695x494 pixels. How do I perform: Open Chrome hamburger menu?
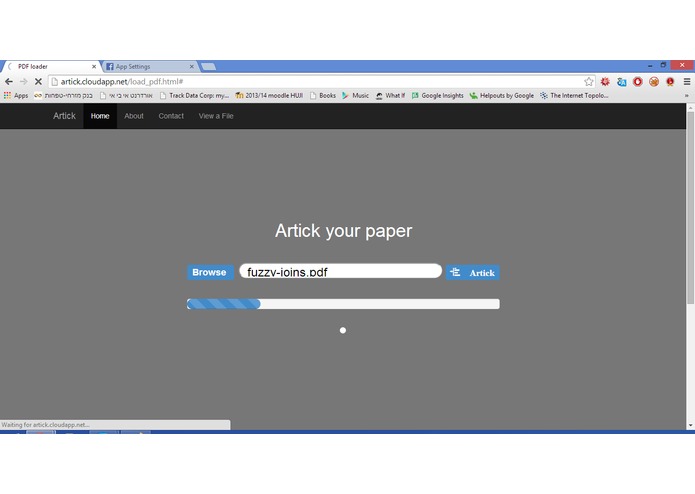click(x=687, y=82)
